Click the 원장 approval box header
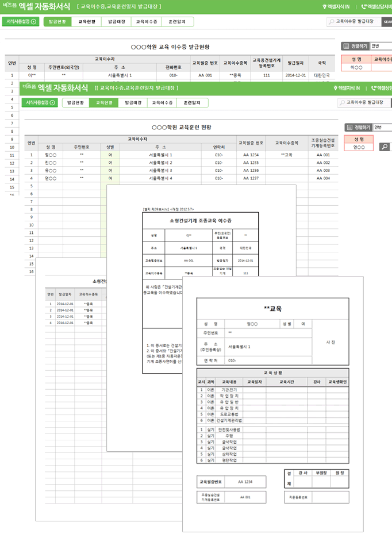392x553 pixels. coord(340,473)
